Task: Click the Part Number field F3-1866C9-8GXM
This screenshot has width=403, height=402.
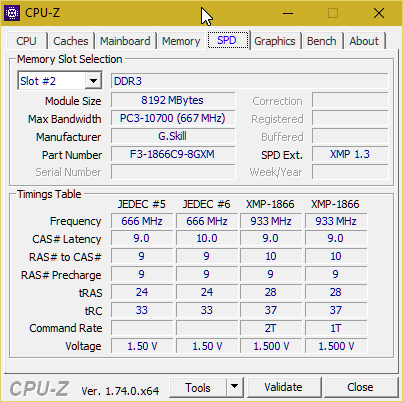Action: 173,154
